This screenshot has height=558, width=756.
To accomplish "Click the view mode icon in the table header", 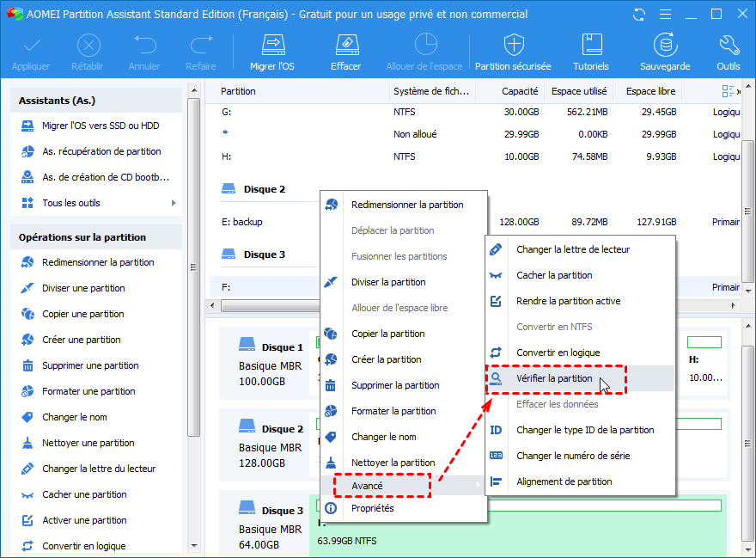I will coord(728,91).
